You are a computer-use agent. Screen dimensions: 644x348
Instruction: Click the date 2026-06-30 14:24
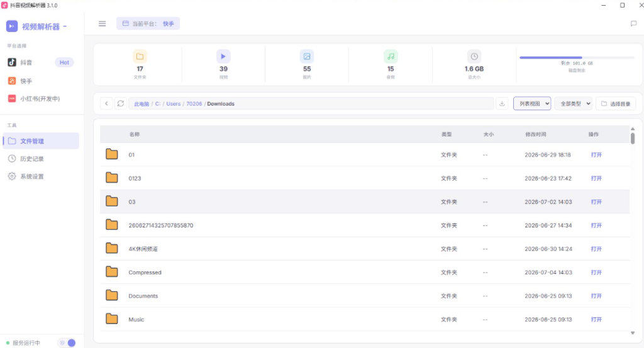pyautogui.click(x=548, y=249)
